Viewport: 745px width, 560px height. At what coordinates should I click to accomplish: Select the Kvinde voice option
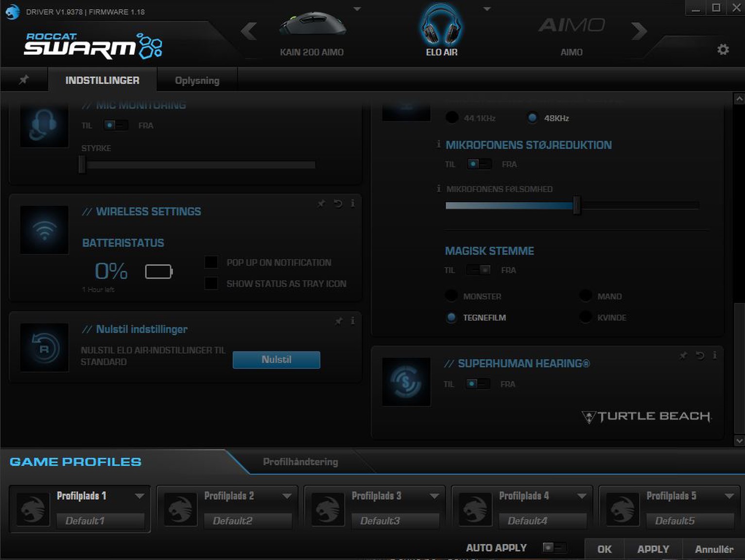[x=586, y=317]
